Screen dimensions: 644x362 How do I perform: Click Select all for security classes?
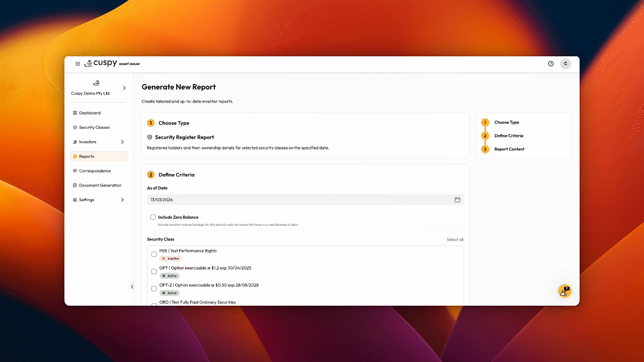(x=455, y=239)
